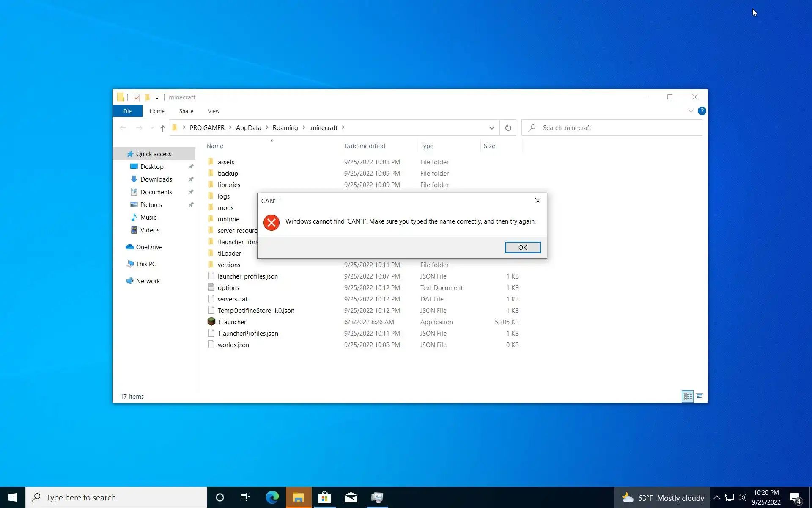Viewport: 812px width, 508px height.
Task: Switch to large icons view icon
Action: (700, 396)
